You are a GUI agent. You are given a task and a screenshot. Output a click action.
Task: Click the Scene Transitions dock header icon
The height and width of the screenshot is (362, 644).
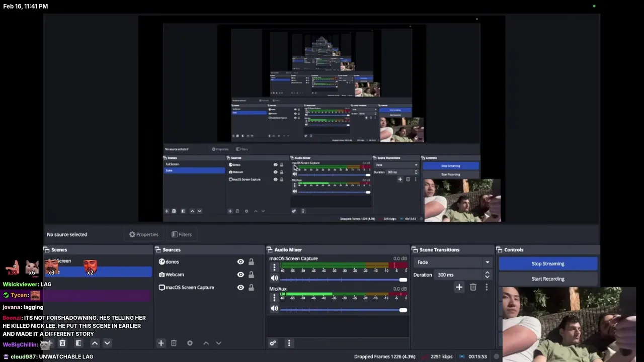[x=415, y=249]
